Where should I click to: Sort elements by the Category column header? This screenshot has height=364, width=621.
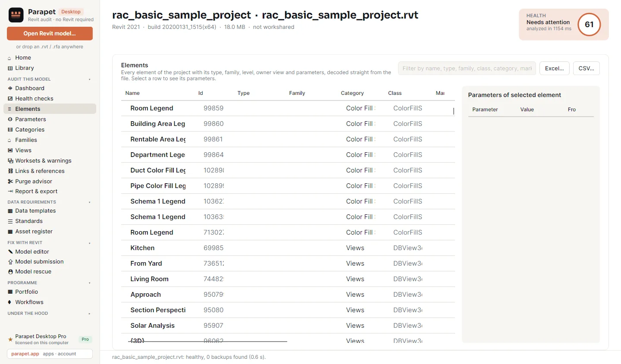click(x=352, y=93)
